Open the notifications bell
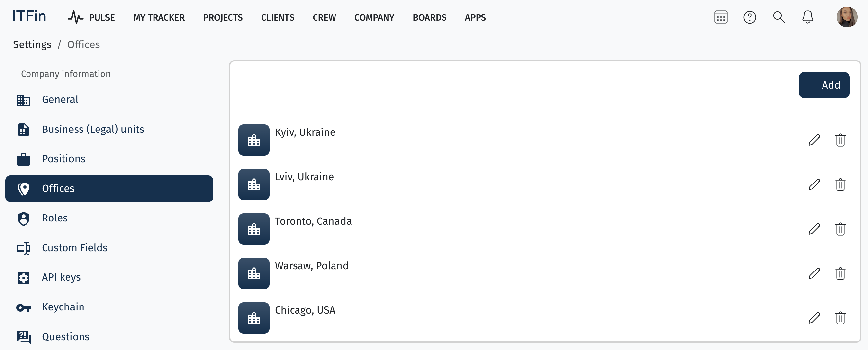The width and height of the screenshot is (868, 350). point(807,17)
